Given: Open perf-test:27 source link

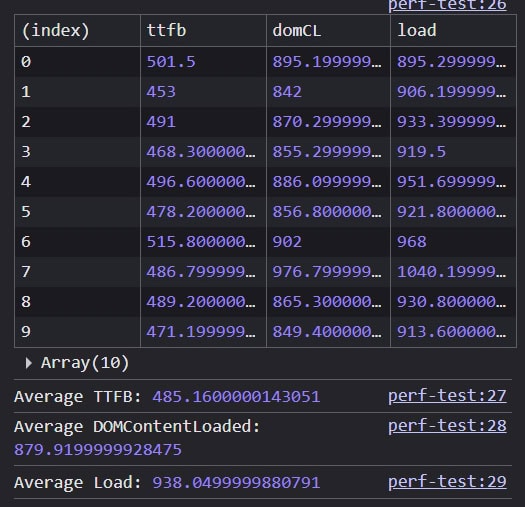Looking at the screenshot, I should pyautogui.click(x=447, y=396).
